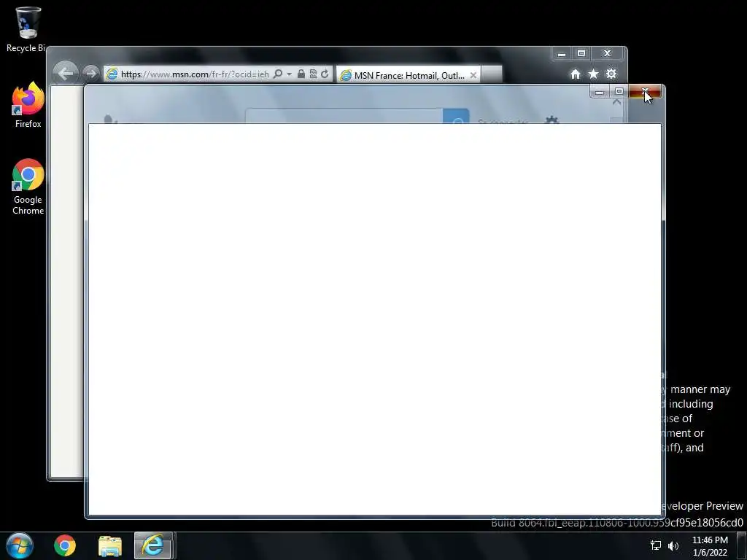Click the Show desktop strip beside the clock
747x560 pixels.
[742, 545]
